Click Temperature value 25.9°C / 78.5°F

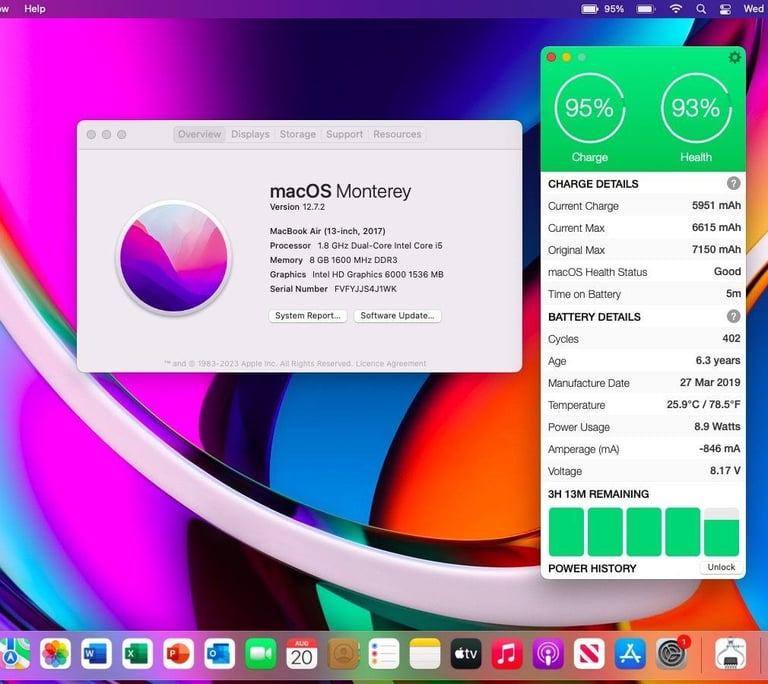(703, 404)
